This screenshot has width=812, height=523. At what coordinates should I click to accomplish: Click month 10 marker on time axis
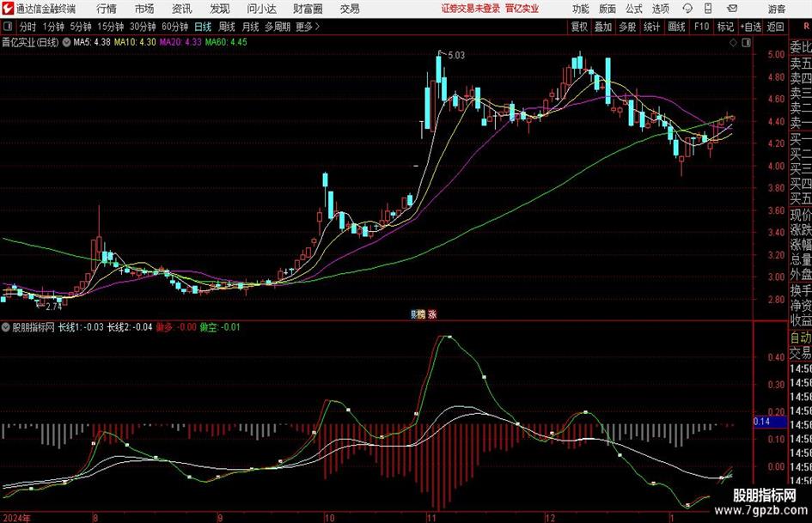[329, 518]
